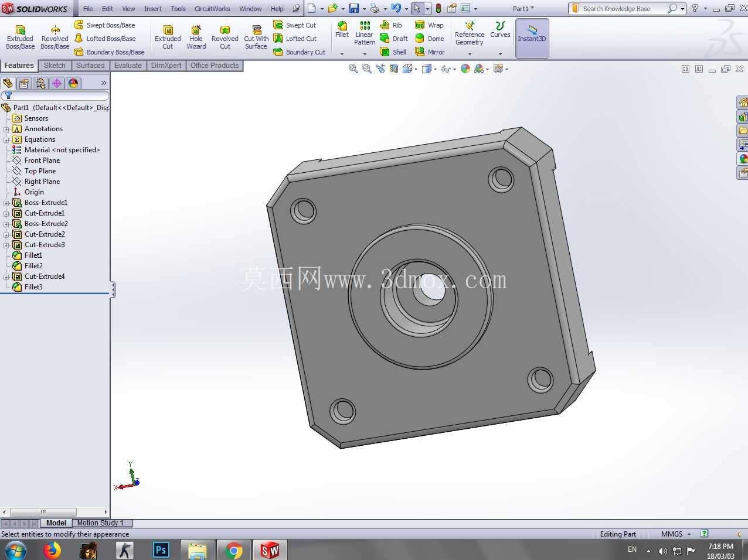Image resolution: width=748 pixels, height=560 pixels.
Task: Toggle the Instant3D button
Action: click(532, 38)
